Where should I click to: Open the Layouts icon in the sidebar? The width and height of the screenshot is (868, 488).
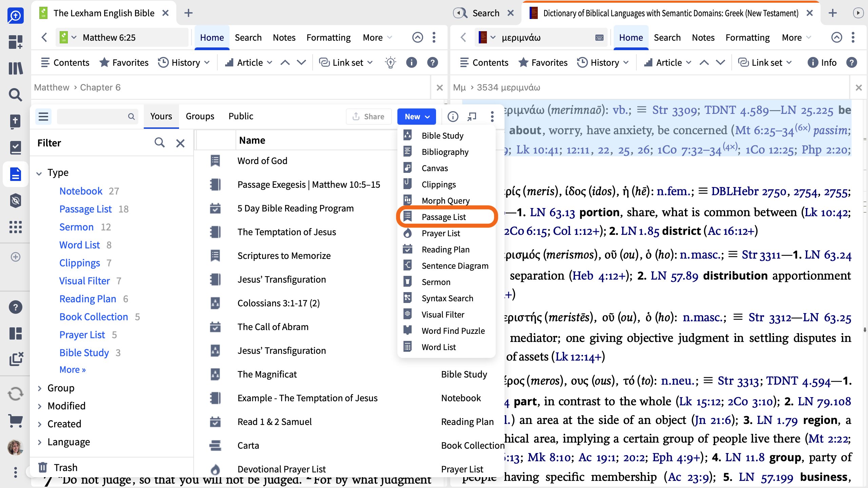(x=15, y=333)
